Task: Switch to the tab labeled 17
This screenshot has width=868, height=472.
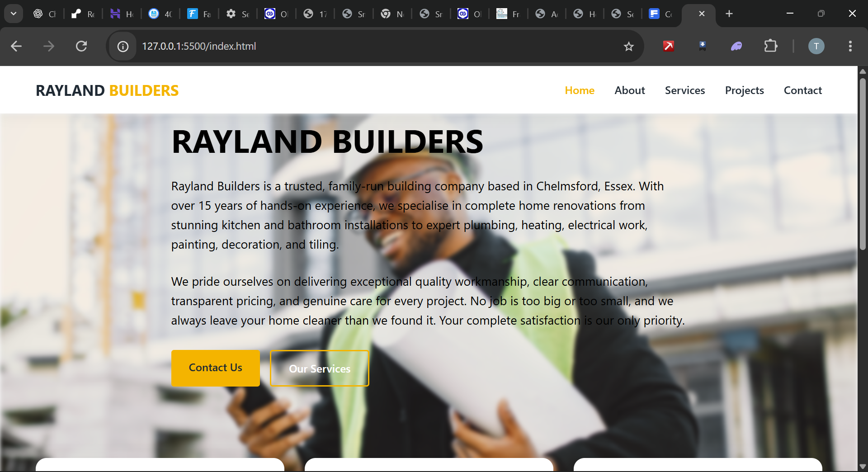Action: coord(315,14)
